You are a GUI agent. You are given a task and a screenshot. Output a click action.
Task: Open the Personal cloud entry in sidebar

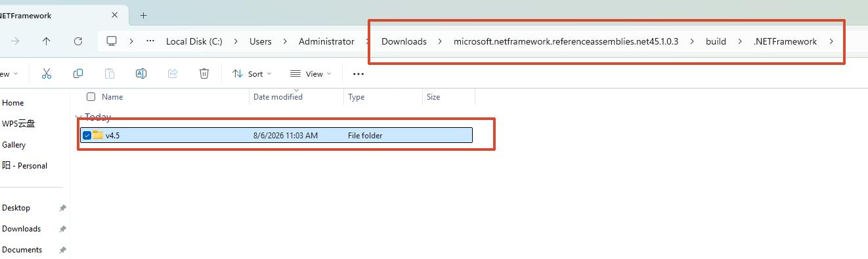(24, 166)
